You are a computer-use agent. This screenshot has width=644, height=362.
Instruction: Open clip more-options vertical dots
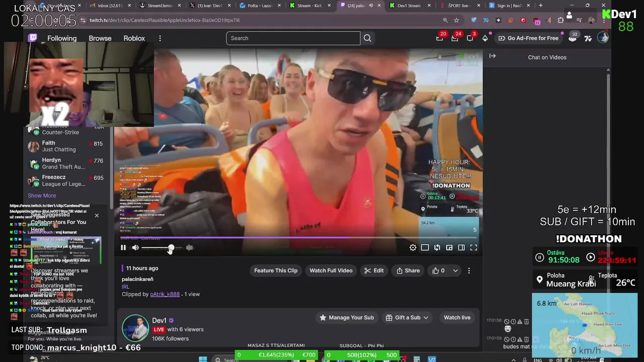[469, 270]
